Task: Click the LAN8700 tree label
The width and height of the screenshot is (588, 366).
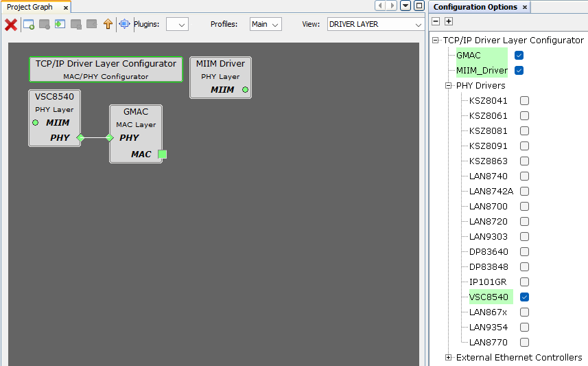Action: [x=489, y=207]
